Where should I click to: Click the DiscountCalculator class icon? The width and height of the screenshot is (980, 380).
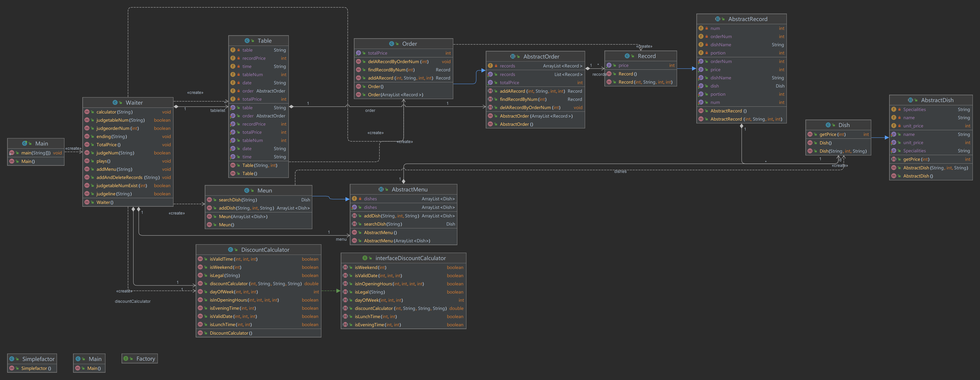click(230, 250)
